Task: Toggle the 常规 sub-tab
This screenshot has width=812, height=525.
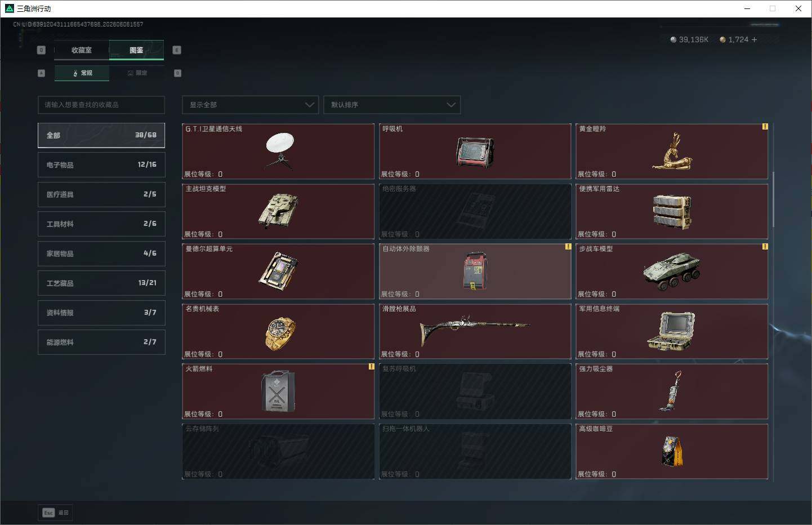Action: click(x=82, y=73)
